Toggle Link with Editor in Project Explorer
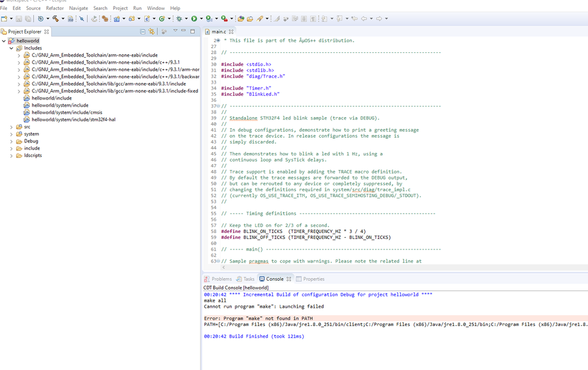588x370 pixels. 151,32
